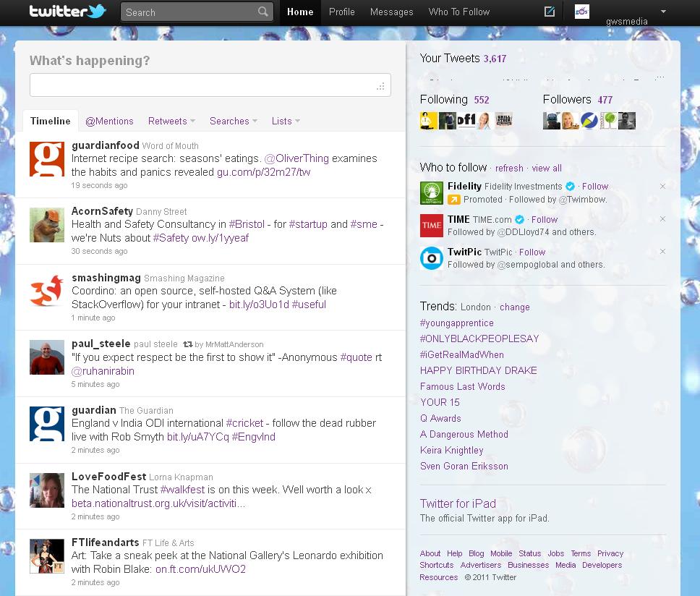Open the gu.com/p/32m27/tw link

point(263,172)
